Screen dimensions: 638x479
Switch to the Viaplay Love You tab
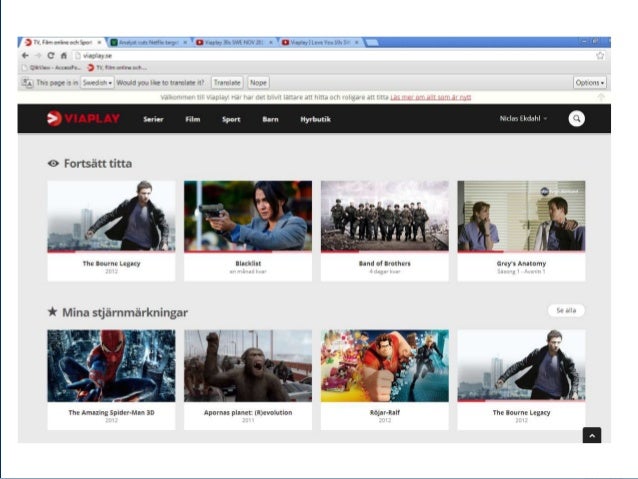tap(320, 42)
